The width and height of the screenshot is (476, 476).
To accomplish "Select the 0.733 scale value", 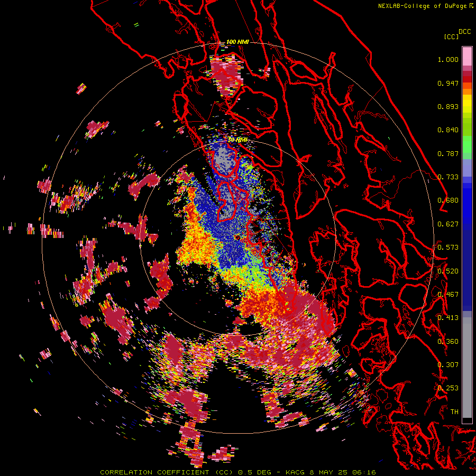I will (x=448, y=177).
